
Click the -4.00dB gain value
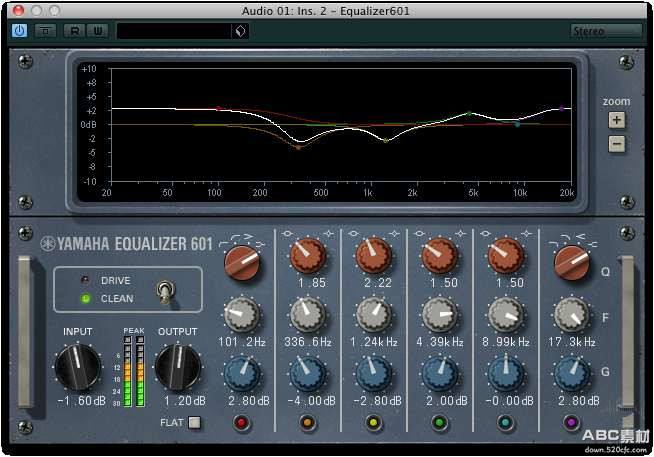(x=312, y=401)
